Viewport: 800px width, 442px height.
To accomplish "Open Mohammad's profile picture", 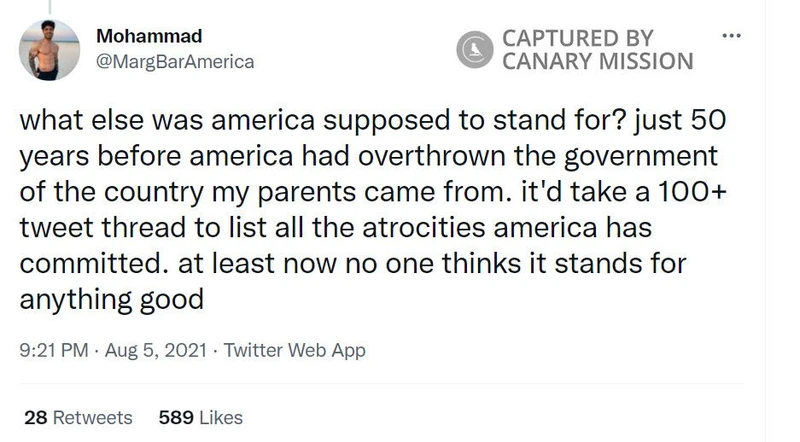I will tap(49, 49).
